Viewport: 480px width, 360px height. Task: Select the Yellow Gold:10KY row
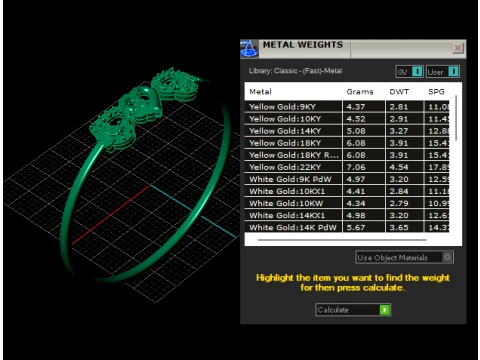pyautogui.click(x=347, y=119)
